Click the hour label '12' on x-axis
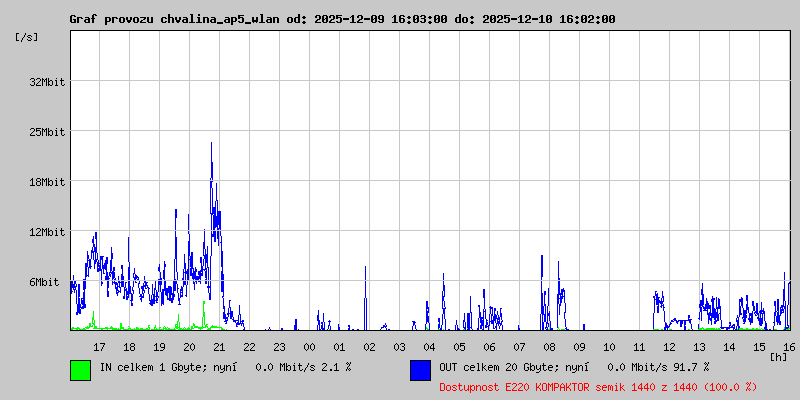This screenshot has width=800, height=400. 669,347
